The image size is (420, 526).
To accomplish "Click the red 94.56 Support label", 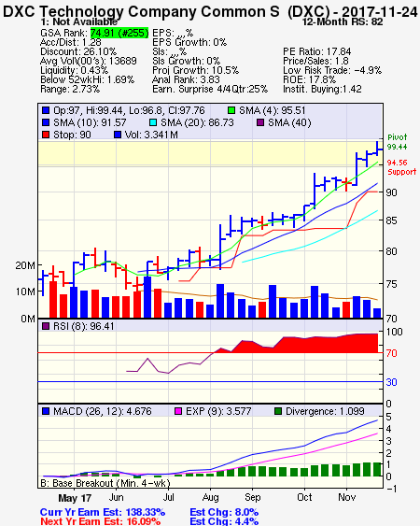I will click(x=402, y=167).
